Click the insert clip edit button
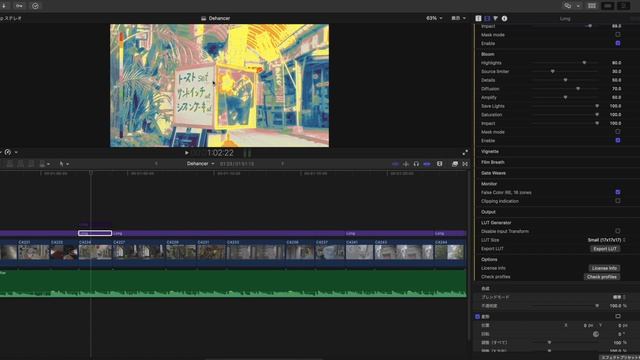Viewport: 640px width, 360px height. [20, 164]
